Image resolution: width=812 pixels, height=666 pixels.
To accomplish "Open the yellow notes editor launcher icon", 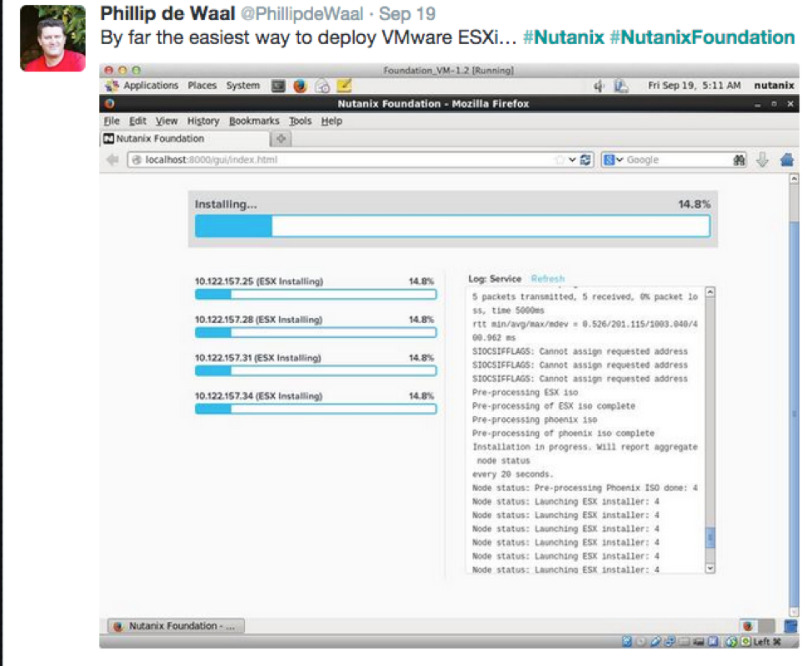I will (x=344, y=86).
